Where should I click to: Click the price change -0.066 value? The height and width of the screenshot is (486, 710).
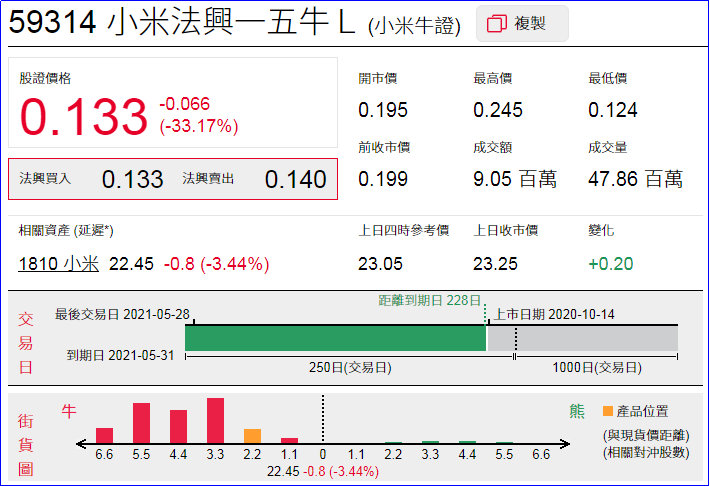[x=184, y=104]
